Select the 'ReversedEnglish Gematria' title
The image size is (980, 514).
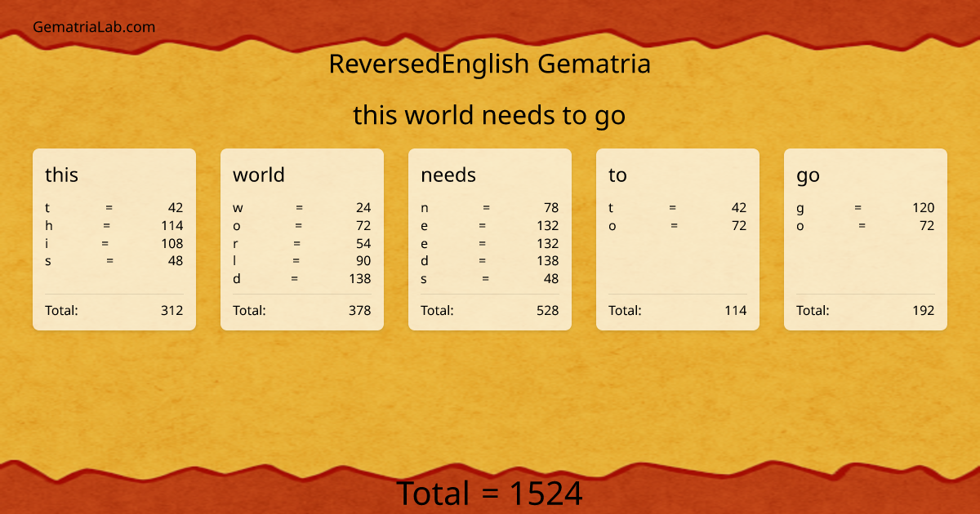pyautogui.click(x=490, y=64)
